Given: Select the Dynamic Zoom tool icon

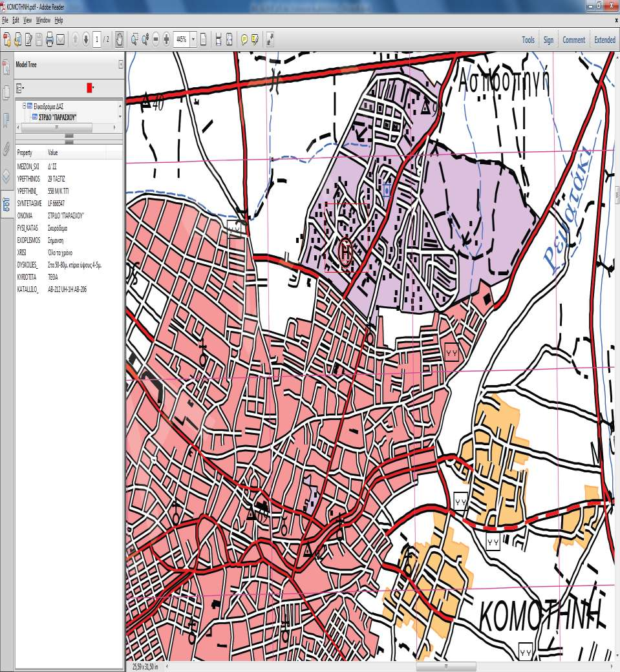Looking at the screenshot, I should (x=145, y=40).
